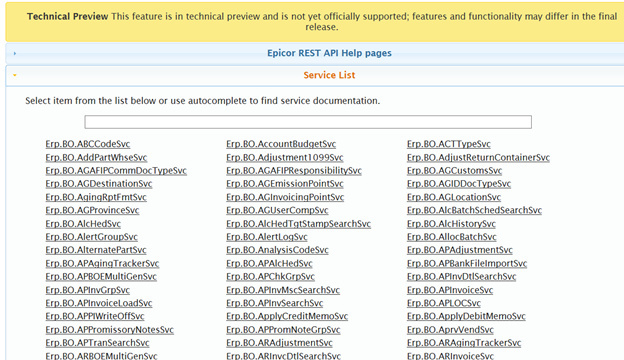Screen dimensions: 624x360
Task: Collapse the Service List section header
Action: [x=329, y=75]
